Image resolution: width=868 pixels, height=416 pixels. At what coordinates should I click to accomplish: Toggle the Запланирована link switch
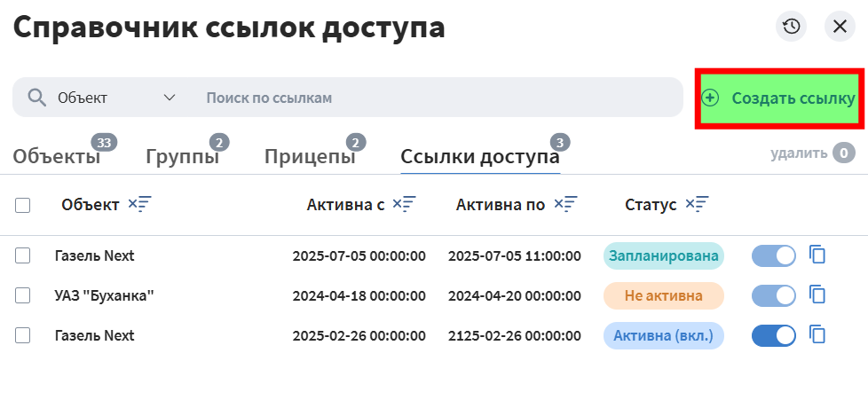773,256
